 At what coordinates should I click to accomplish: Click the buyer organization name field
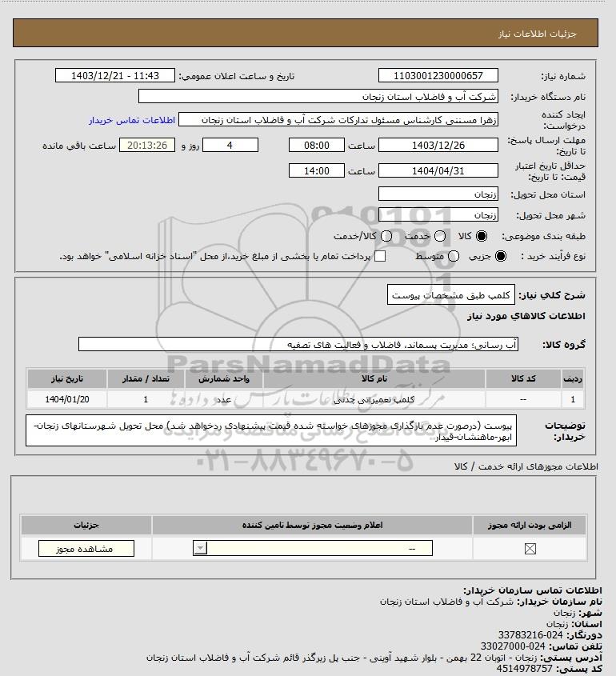(x=318, y=97)
